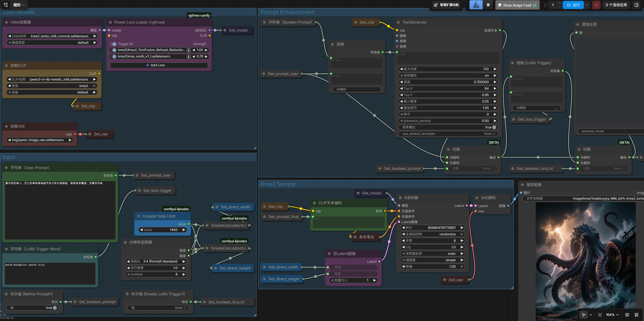Toggle the hide-links icon
This screenshot has height=321, width=644.
(x=636, y=315)
